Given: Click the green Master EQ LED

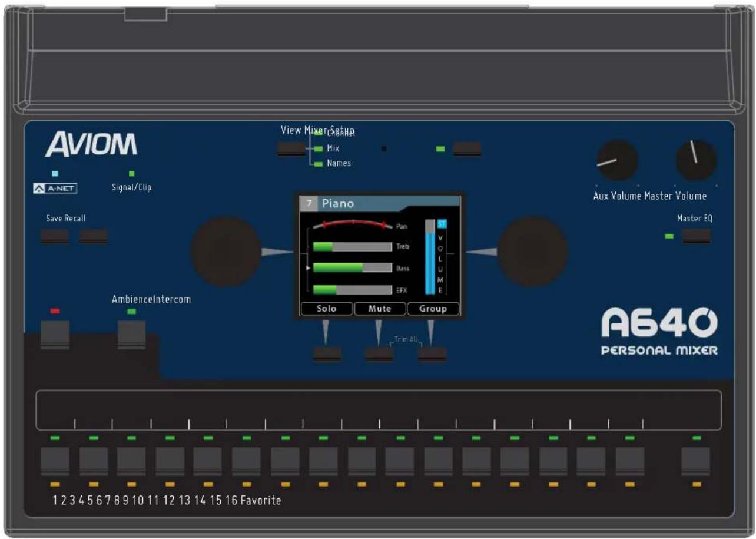Looking at the screenshot, I should pyautogui.click(x=669, y=236).
